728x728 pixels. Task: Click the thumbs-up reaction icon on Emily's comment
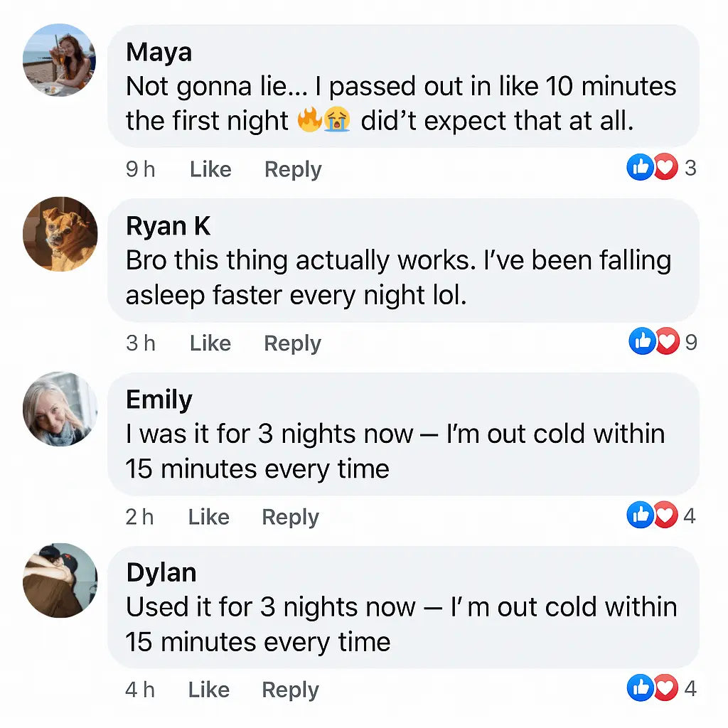click(x=640, y=515)
